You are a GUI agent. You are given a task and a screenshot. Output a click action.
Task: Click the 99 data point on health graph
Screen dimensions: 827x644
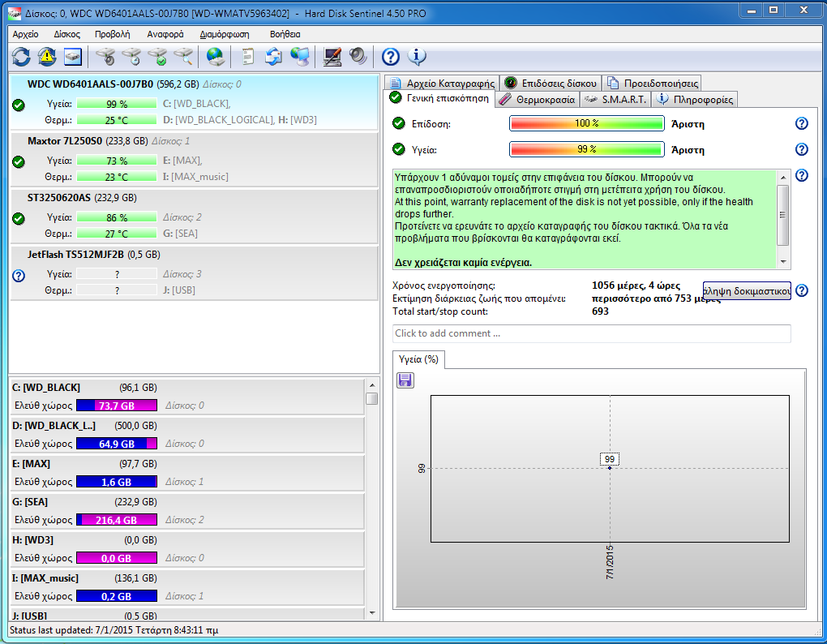pos(610,468)
